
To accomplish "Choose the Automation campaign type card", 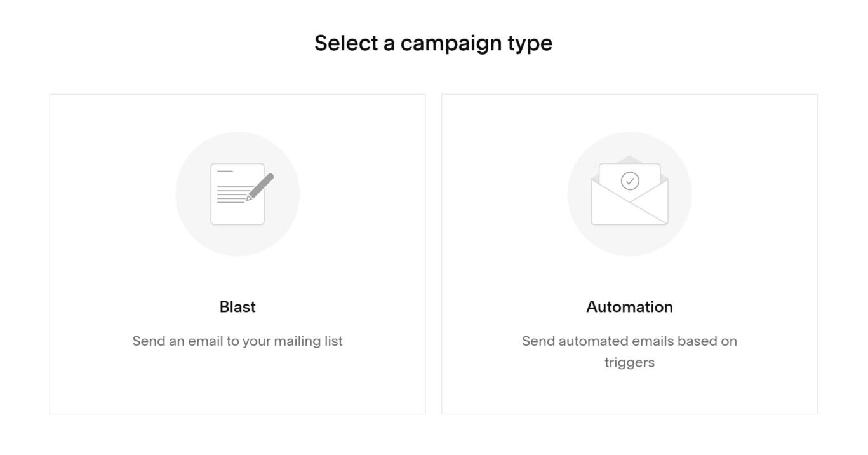I will pyautogui.click(x=629, y=254).
